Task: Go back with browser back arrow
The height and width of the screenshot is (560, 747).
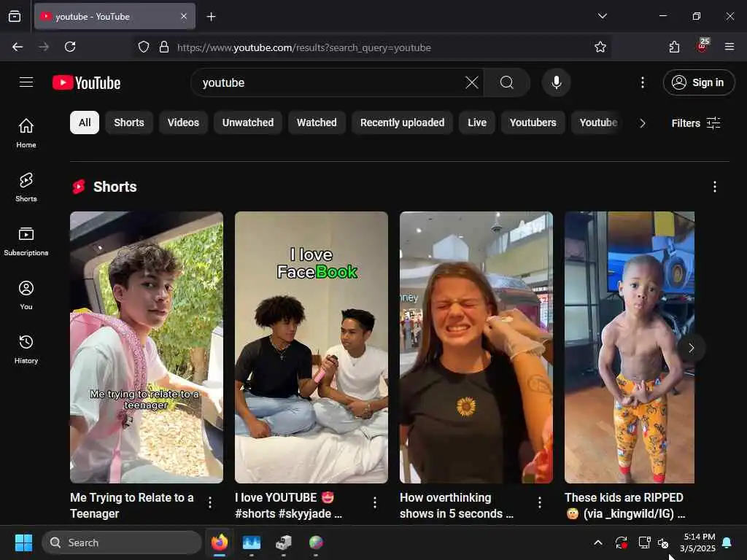Action: click(18, 47)
